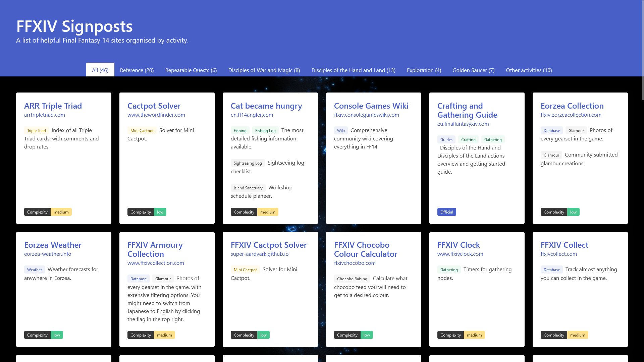Visit the www.thewordfinder.com link
Image resolution: width=644 pixels, height=362 pixels.
(x=156, y=115)
